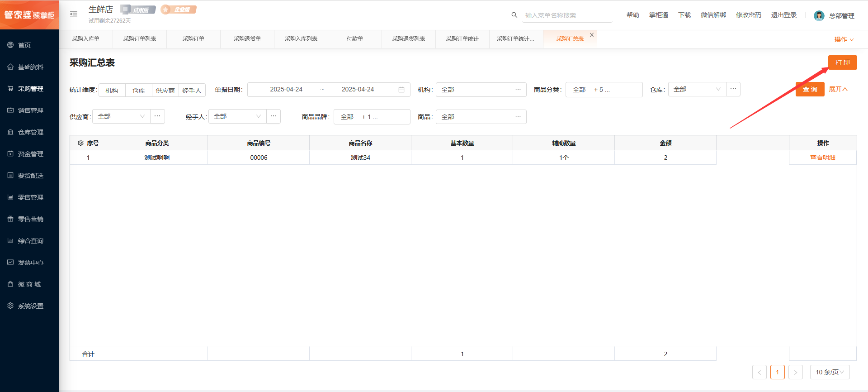Image resolution: width=868 pixels, height=392 pixels.
Task: Click the 查询 button
Action: coord(810,89)
